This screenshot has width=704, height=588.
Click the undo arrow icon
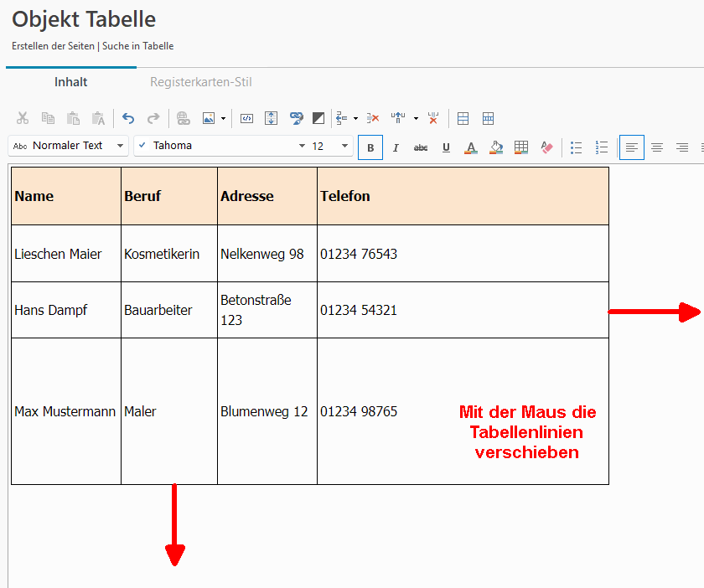128,118
